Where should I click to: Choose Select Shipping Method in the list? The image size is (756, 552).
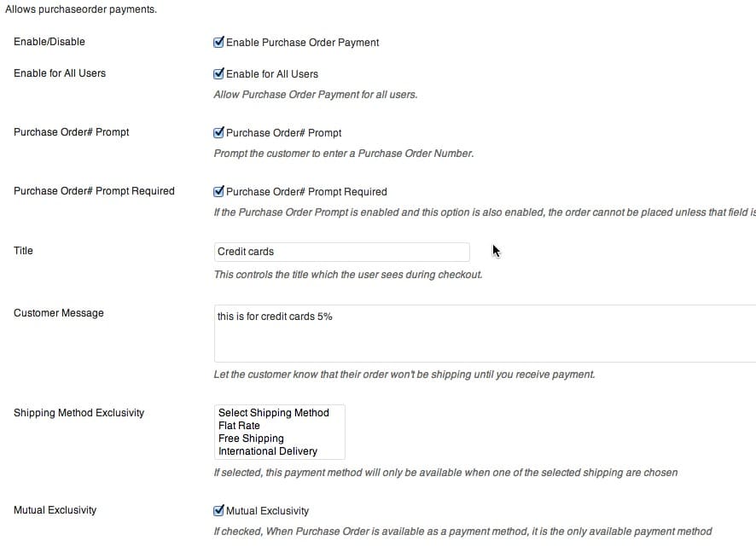tap(274, 413)
